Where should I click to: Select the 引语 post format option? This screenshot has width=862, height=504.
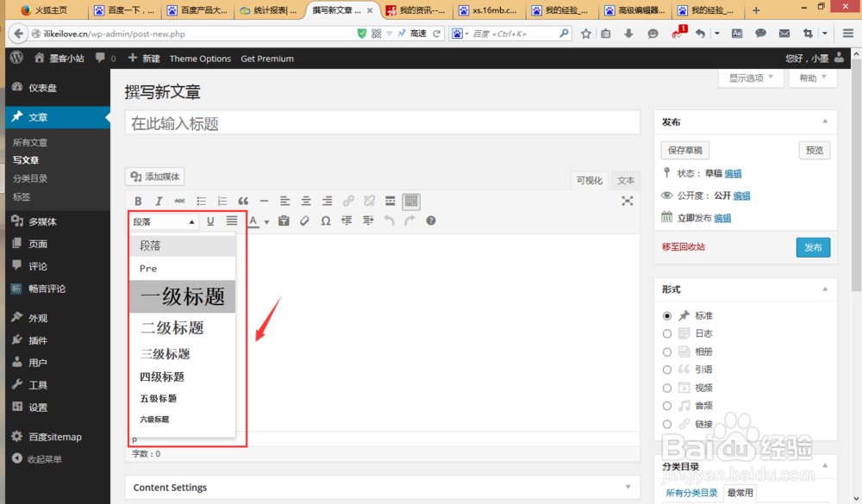tap(667, 370)
